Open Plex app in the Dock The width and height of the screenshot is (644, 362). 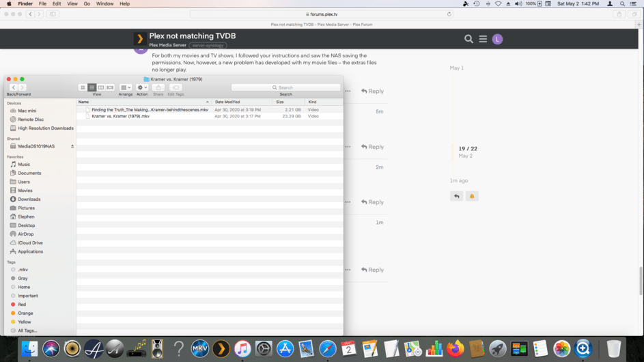coord(221,349)
